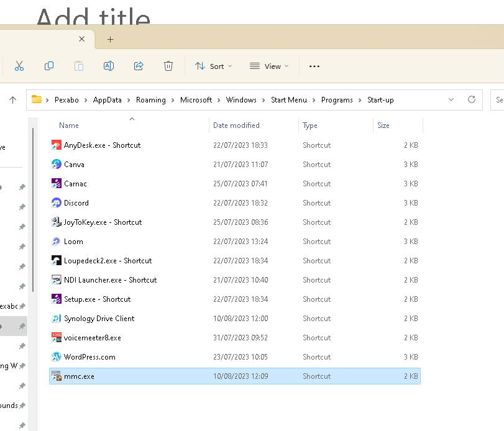The width and height of the screenshot is (504, 431).
Task: Select NDI Launcher.exe shortcut icon
Action: tap(57, 280)
